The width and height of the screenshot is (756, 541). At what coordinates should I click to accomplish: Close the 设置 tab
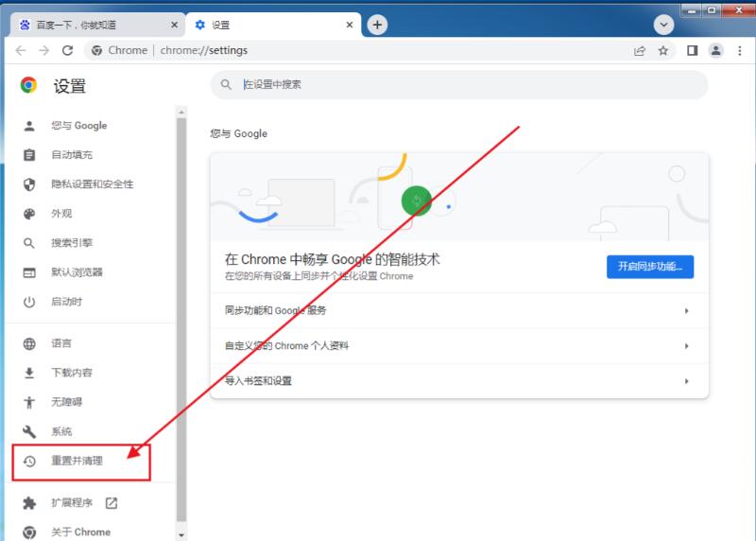(x=350, y=26)
